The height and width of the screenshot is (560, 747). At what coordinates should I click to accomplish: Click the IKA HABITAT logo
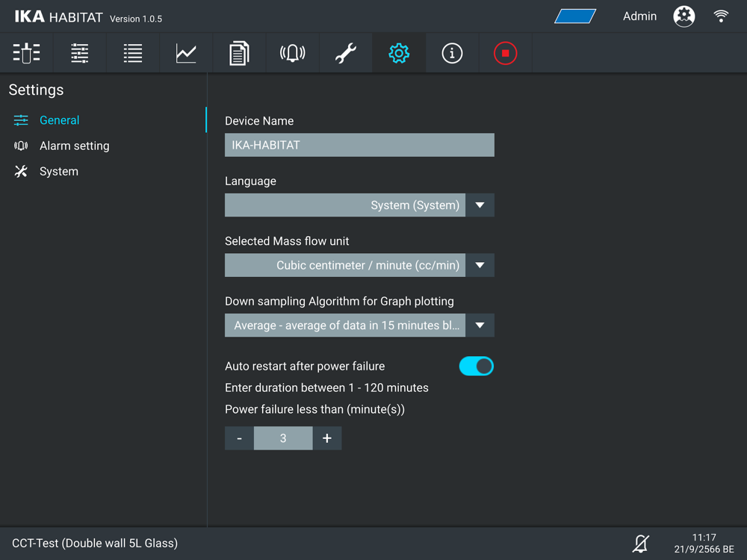(58, 16)
